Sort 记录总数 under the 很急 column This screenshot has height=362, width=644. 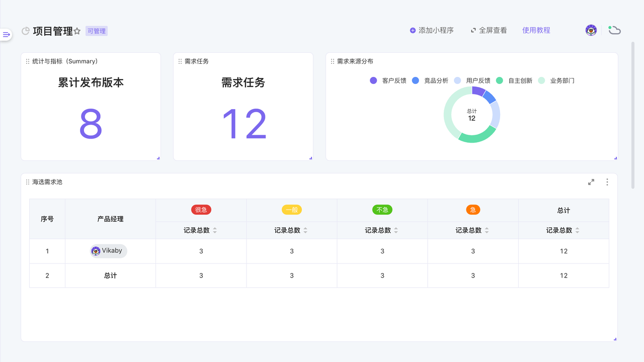tap(215, 230)
